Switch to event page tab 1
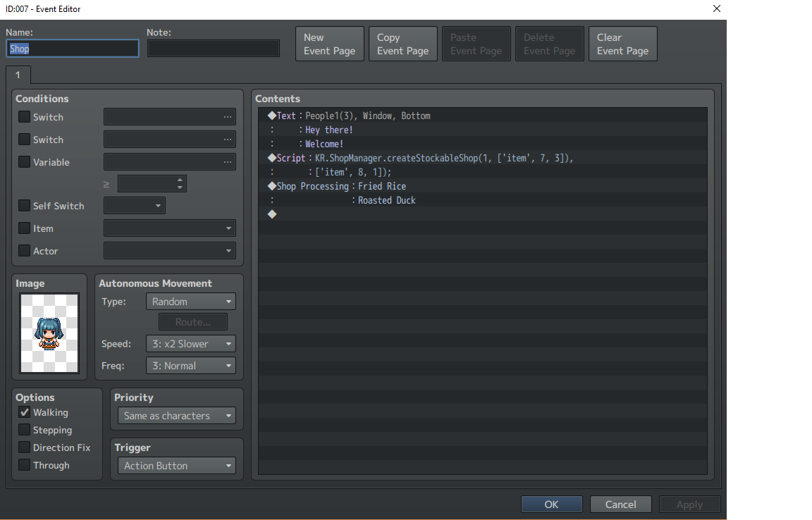 18,75
